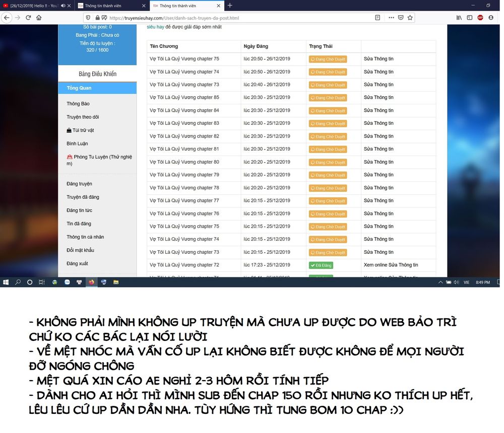Bookmark this page with the star icon

(410, 18)
